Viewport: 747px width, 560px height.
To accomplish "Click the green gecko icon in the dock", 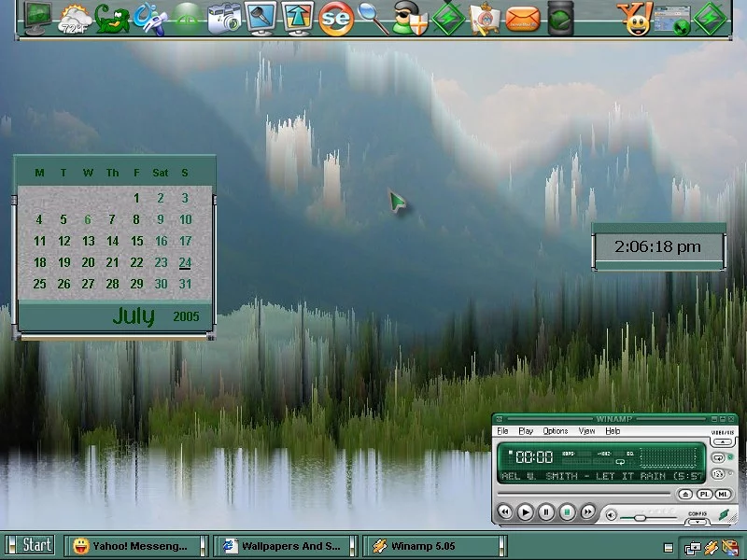I will coord(113,18).
